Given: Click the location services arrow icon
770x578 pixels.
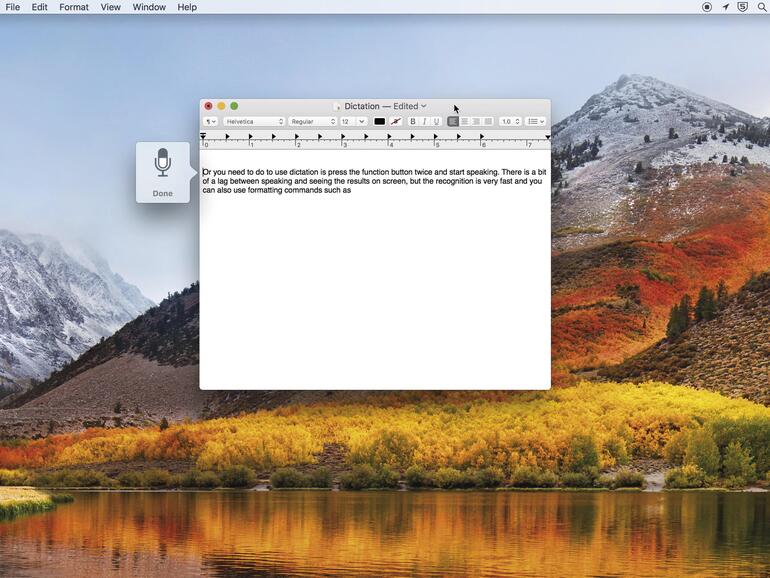Looking at the screenshot, I should [x=725, y=7].
